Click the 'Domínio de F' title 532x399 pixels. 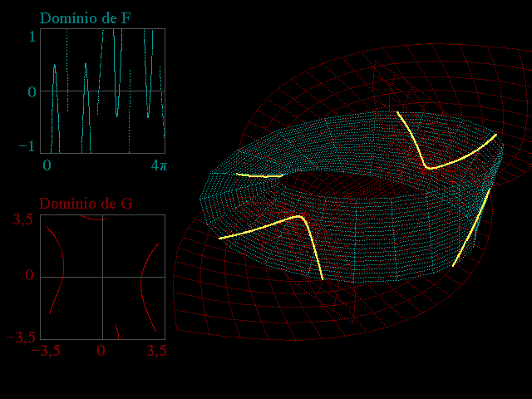click(85, 18)
